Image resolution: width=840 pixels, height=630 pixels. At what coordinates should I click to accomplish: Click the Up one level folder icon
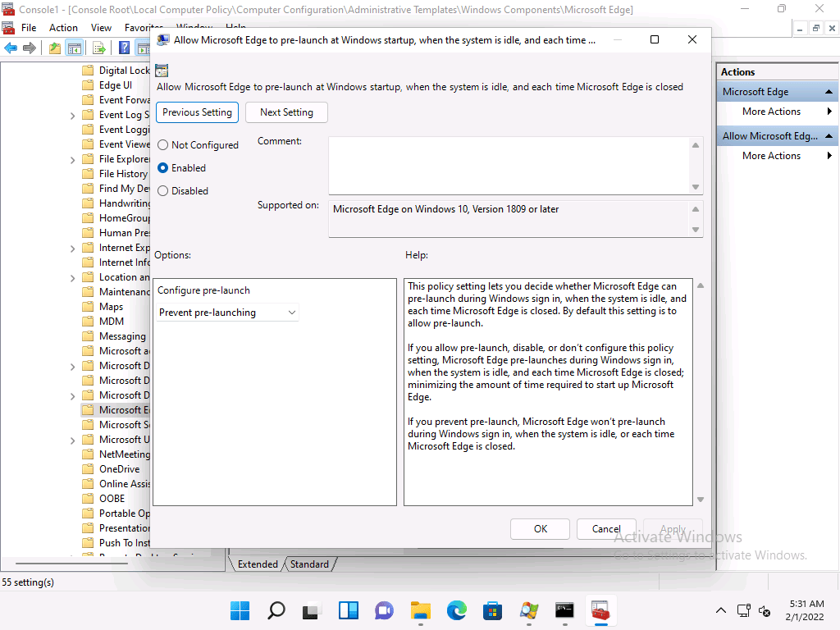55,48
